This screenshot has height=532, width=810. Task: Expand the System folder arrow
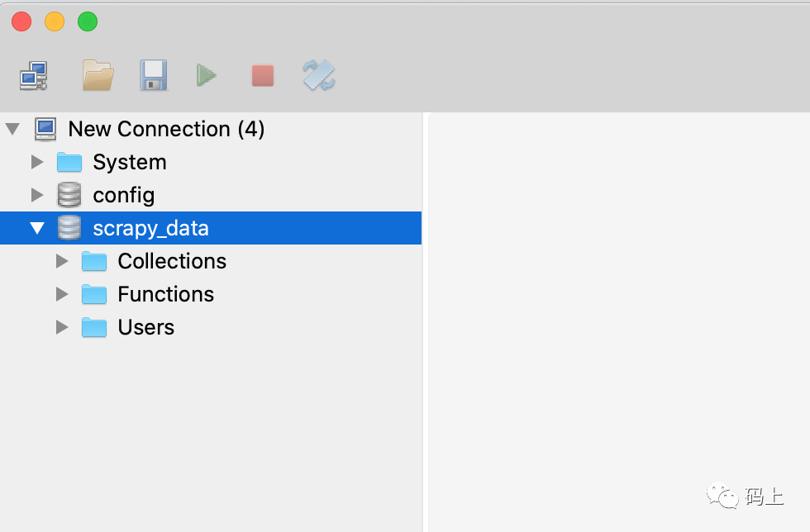pos(37,162)
